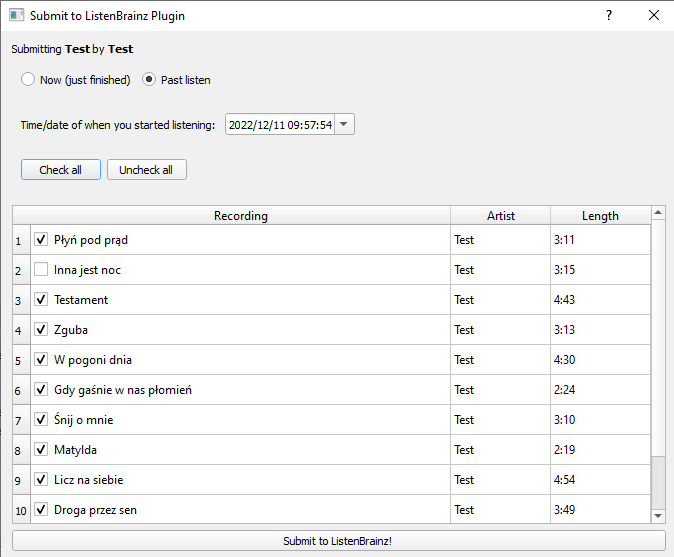
Task: Click the scrollbar down arrow
Action: point(658,516)
